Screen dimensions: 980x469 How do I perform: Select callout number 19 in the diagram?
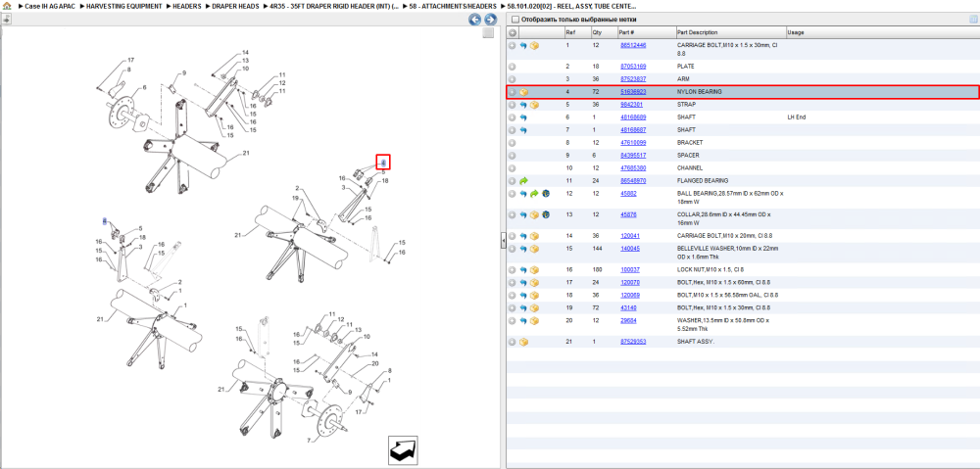tap(295, 198)
